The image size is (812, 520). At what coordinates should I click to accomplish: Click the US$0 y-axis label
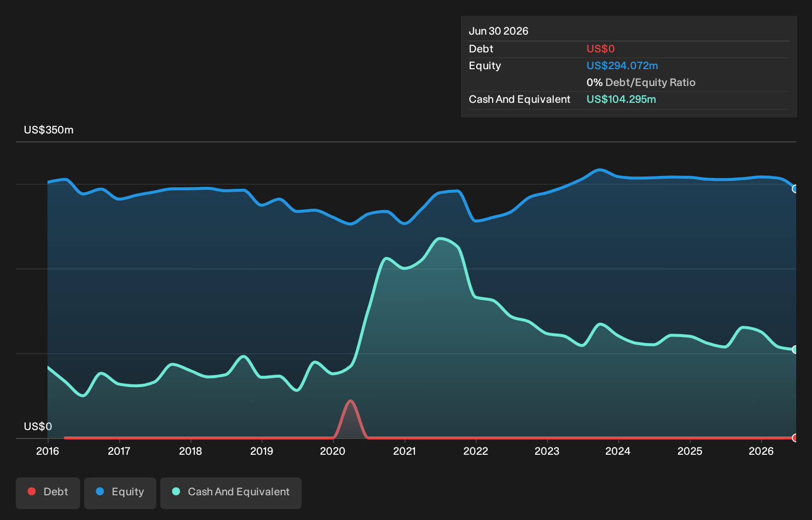coord(38,427)
